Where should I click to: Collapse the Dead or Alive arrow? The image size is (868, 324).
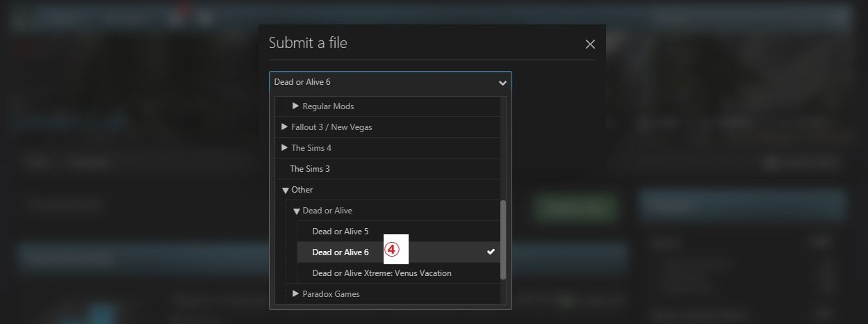click(296, 211)
